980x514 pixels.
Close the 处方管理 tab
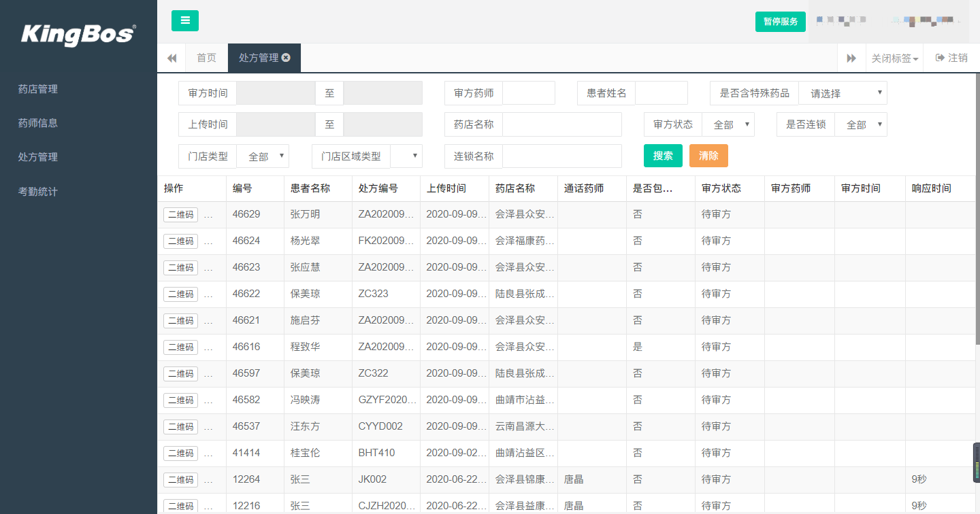pos(286,57)
